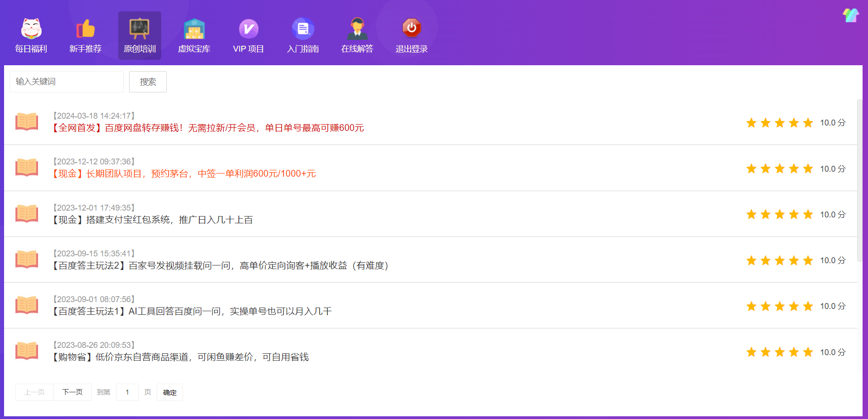
Task: Click the third star of the 支付宝红包系统 rating
Action: [780, 214]
